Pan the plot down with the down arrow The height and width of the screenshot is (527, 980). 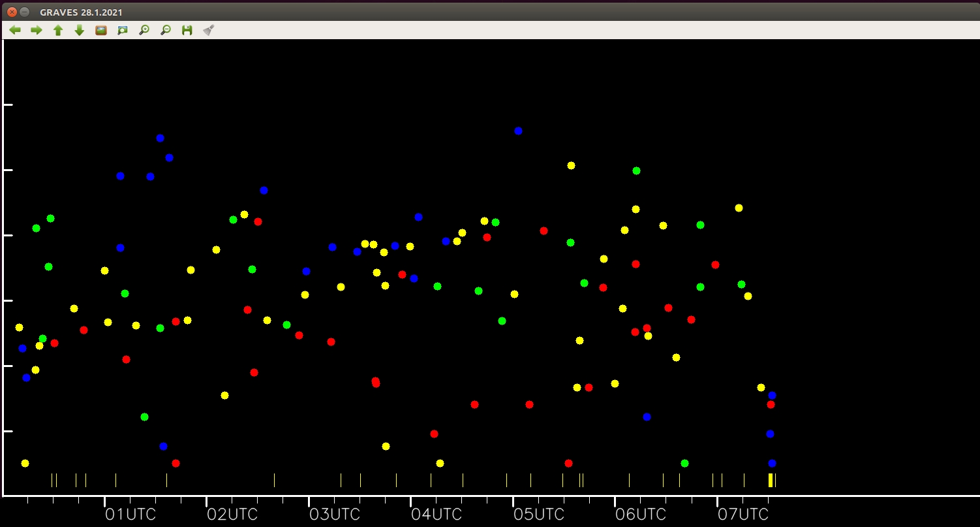[80, 30]
